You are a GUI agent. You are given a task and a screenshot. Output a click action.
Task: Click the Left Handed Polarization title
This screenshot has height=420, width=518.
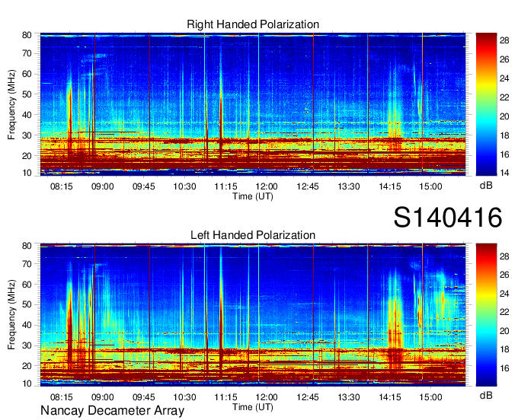coord(253,235)
